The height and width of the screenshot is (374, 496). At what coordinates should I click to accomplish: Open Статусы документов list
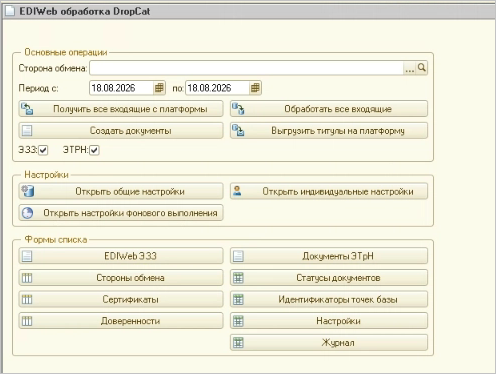329,278
